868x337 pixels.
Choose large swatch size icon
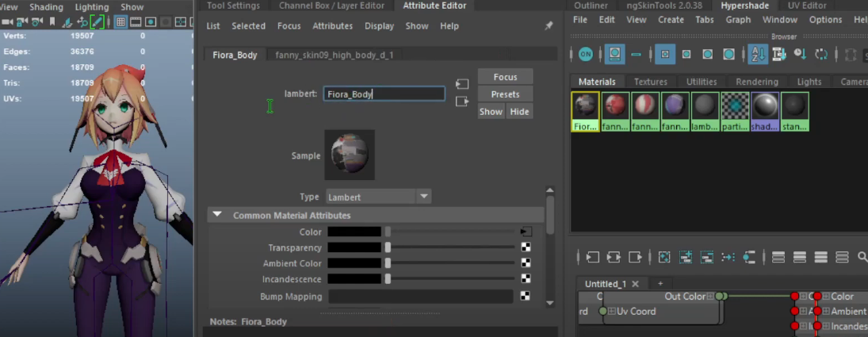point(707,54)
